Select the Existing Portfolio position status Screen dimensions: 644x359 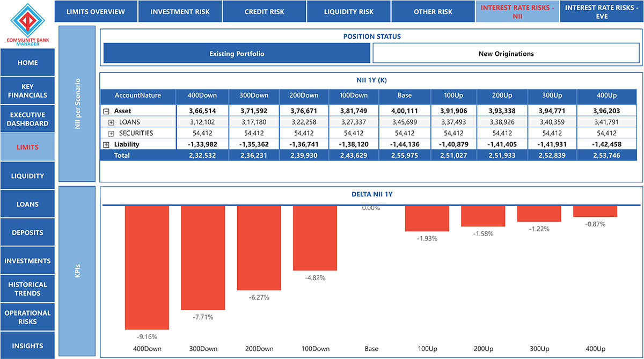point(237,54)
